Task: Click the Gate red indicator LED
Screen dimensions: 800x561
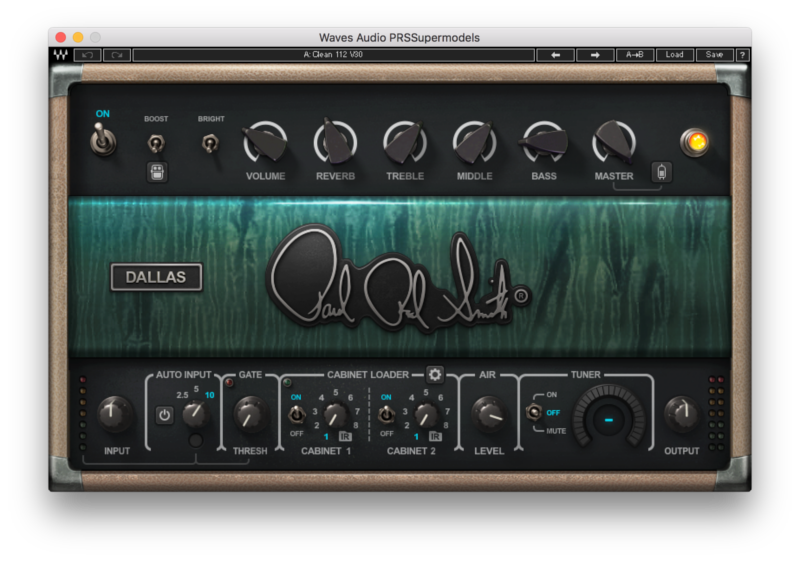Action: (x=229, y=382)
